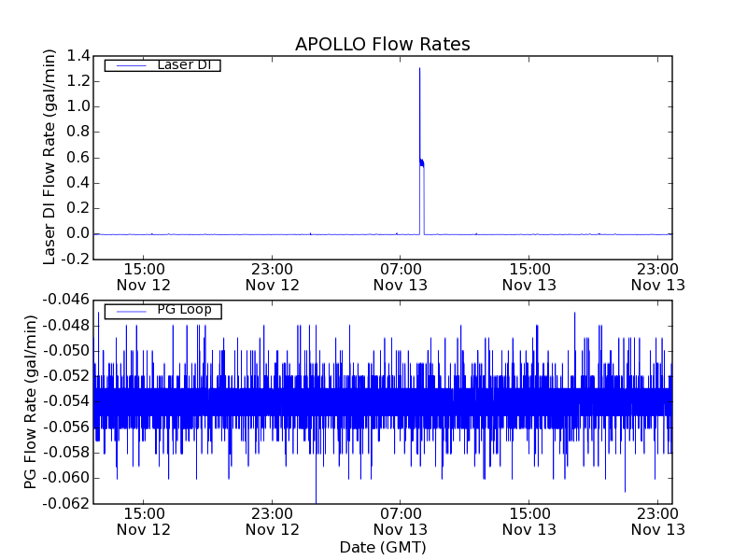Click the 1.4 tick label on top chart
The height and width of the screenshot is (560, 747).
tap(78, 56)
